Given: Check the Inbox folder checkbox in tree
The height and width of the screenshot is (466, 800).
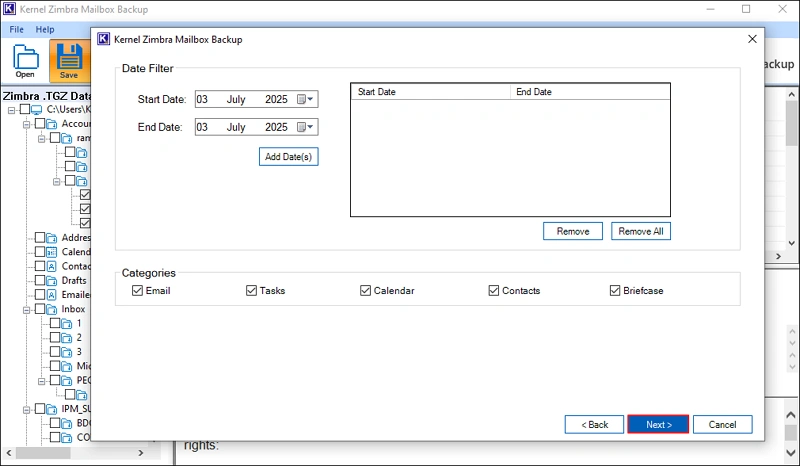Looking at the screenshot, I should coord(40,309).
